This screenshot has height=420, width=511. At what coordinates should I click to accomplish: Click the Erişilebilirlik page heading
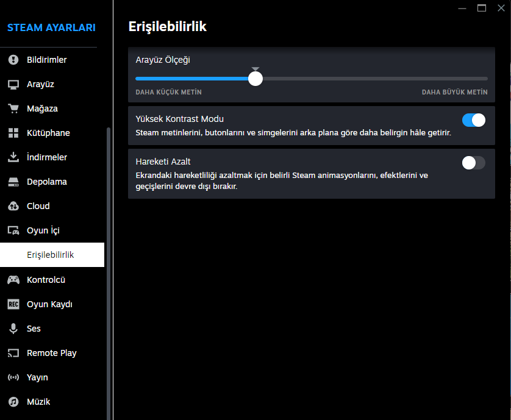point(168,26)
